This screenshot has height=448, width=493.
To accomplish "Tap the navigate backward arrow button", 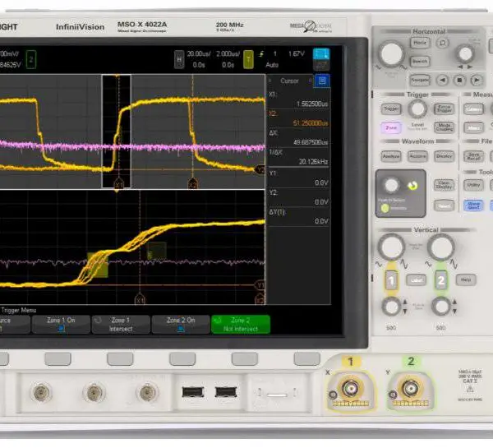I will (x=442, y=81).
